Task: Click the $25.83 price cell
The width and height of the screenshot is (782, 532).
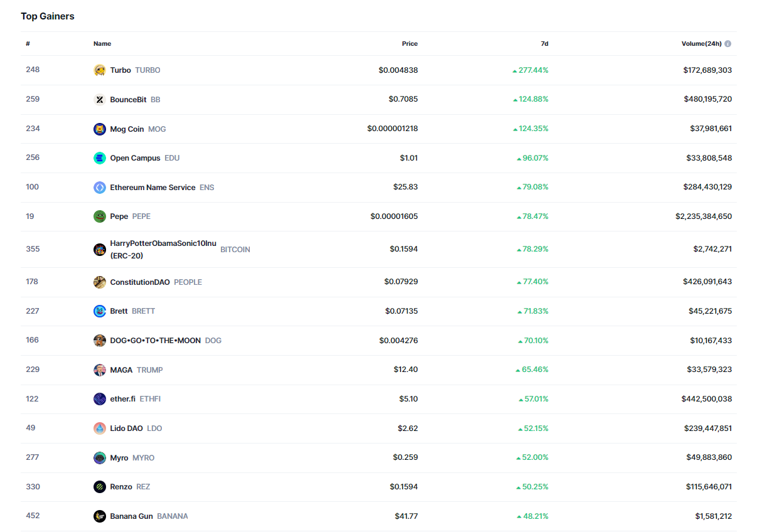Action: (x=405, y=188)
